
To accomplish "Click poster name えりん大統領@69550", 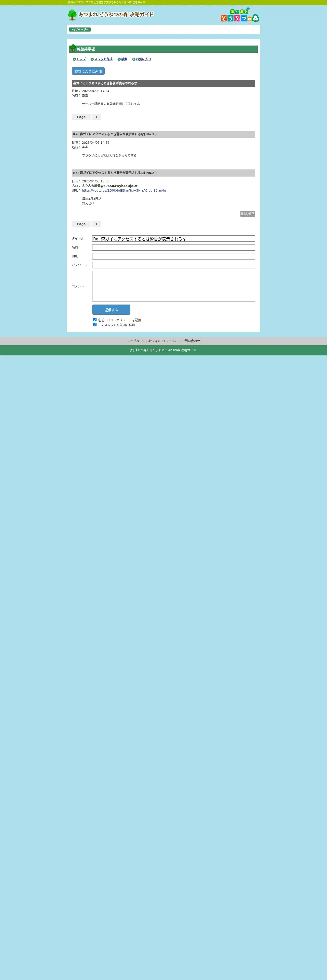I will click(x=110, y=186).
